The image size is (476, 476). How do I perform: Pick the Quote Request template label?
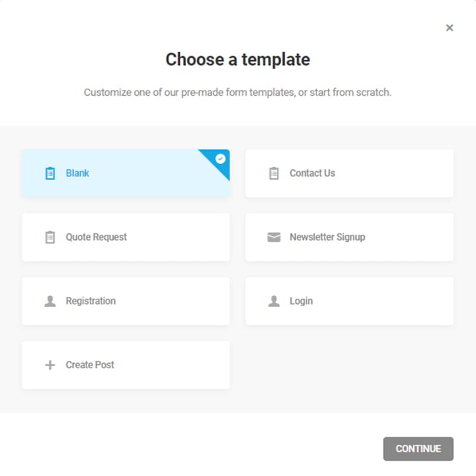pos(96,237)
